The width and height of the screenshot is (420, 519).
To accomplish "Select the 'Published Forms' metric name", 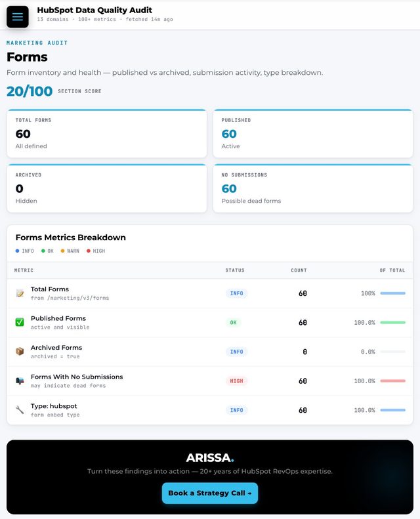I will coord(58,318).
